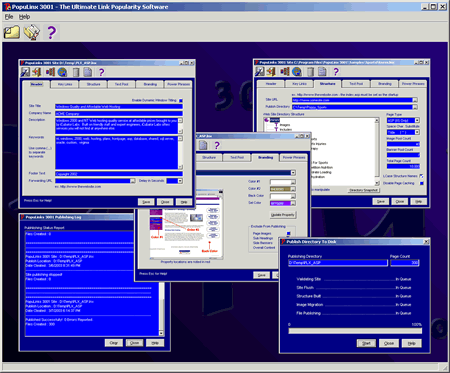
Task: Click the Directory Snapshot button
Action: [x=364, y=190]
